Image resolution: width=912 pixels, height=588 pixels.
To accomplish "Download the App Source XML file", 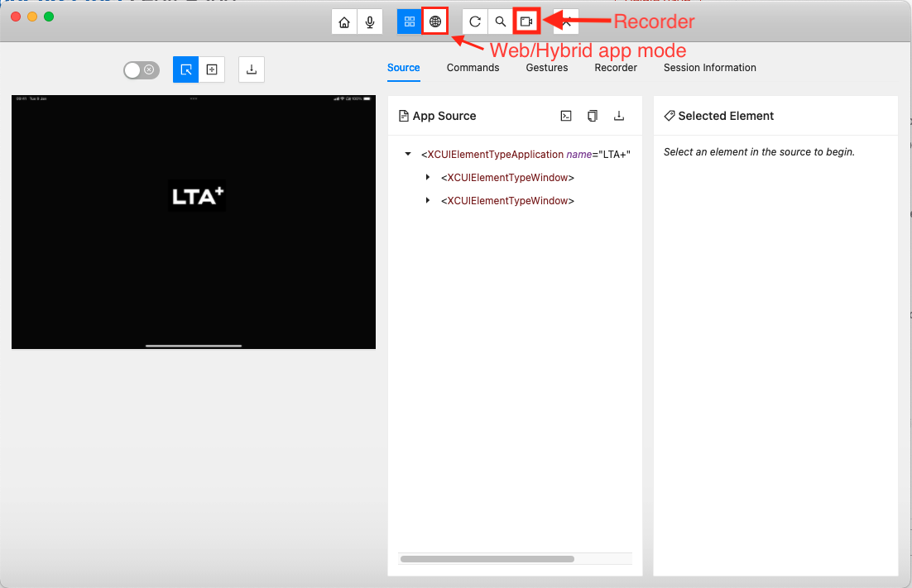I will (618, 116).
